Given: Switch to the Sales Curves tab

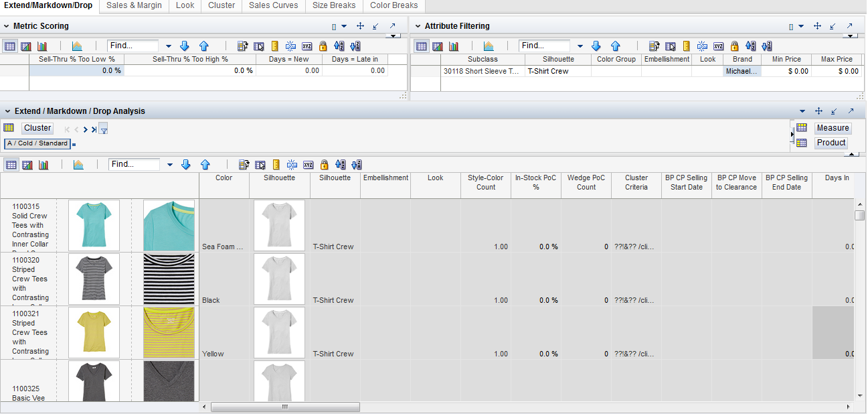Looking at the screenshot, I should [273, 5].
